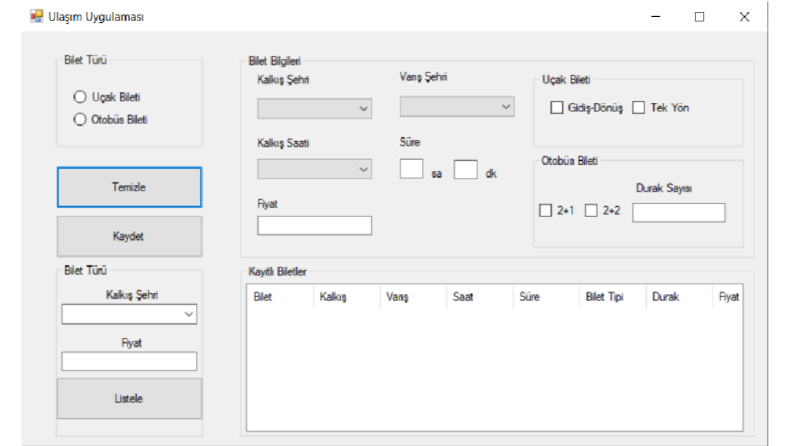
Task: Click the Fiyat column header in Kayıtlı Biletler
Action: click(728, 297)
